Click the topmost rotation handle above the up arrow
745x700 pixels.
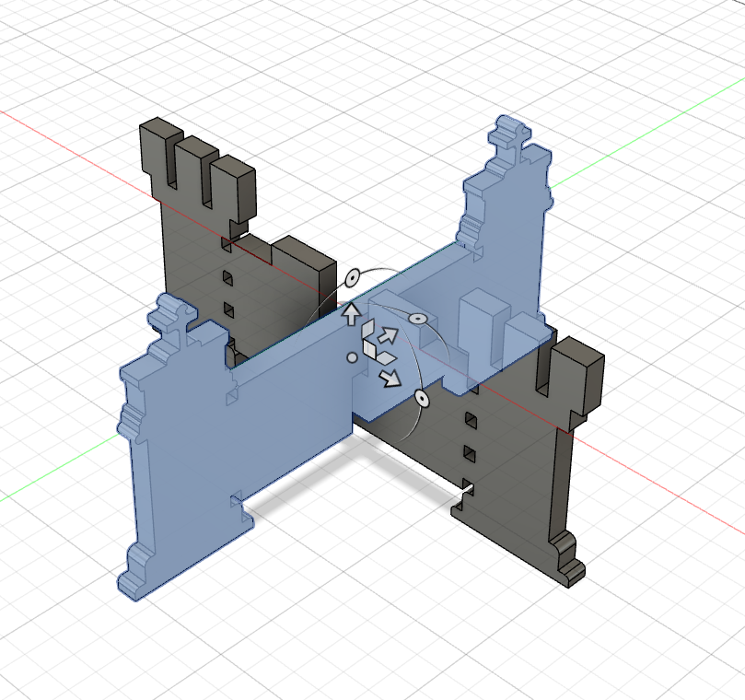click(x=353, y=278)
